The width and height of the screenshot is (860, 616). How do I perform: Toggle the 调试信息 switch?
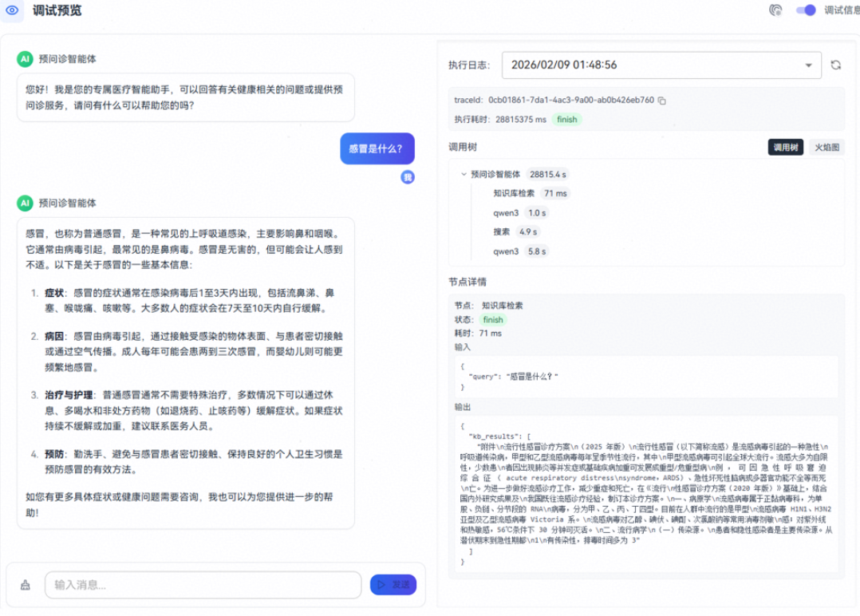click(806, 10)
